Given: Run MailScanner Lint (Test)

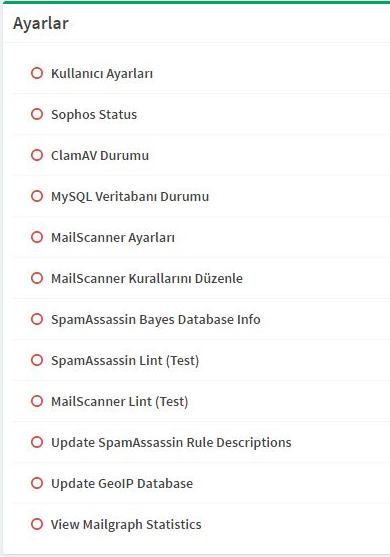Looking at the screenshot, I should click(x=120, y=402).
